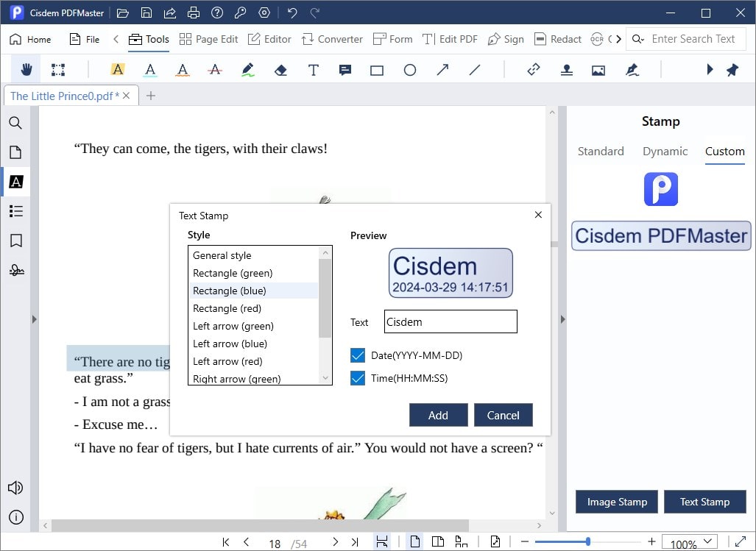Open help with the question mark icon
The height and width of the screenshot is (551, 756).
[x=217, y=13]
